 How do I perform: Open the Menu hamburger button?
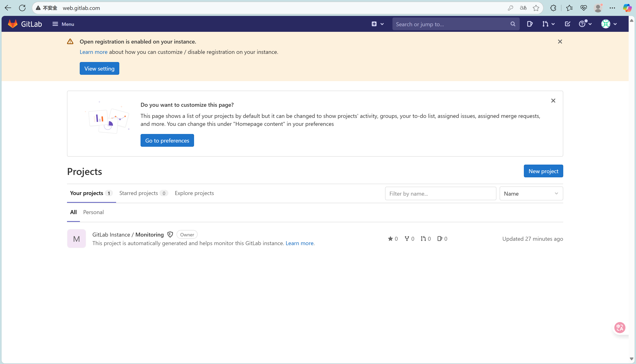point(63,24)
